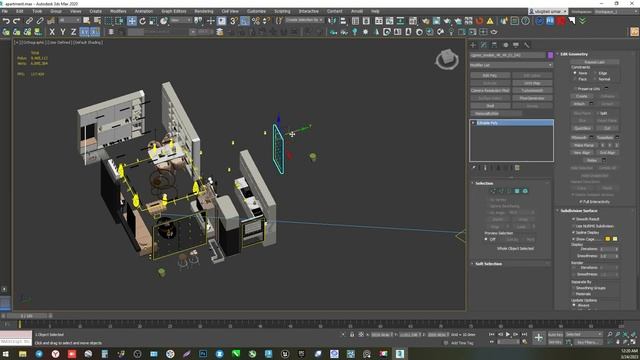Open the Graph Editors menu
This screenshot has width=640, height=360.
tap(173, 11)
